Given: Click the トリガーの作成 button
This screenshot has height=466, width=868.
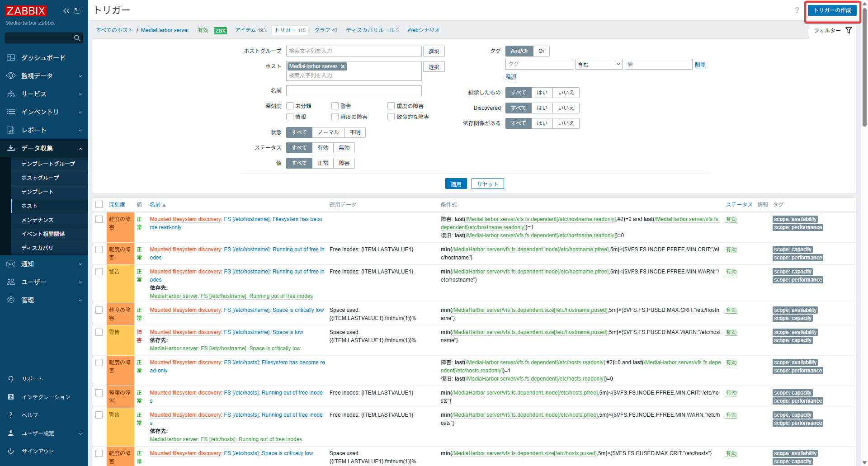Looking at the screenshot, I should pyautogui.click(x=832, y=10).
